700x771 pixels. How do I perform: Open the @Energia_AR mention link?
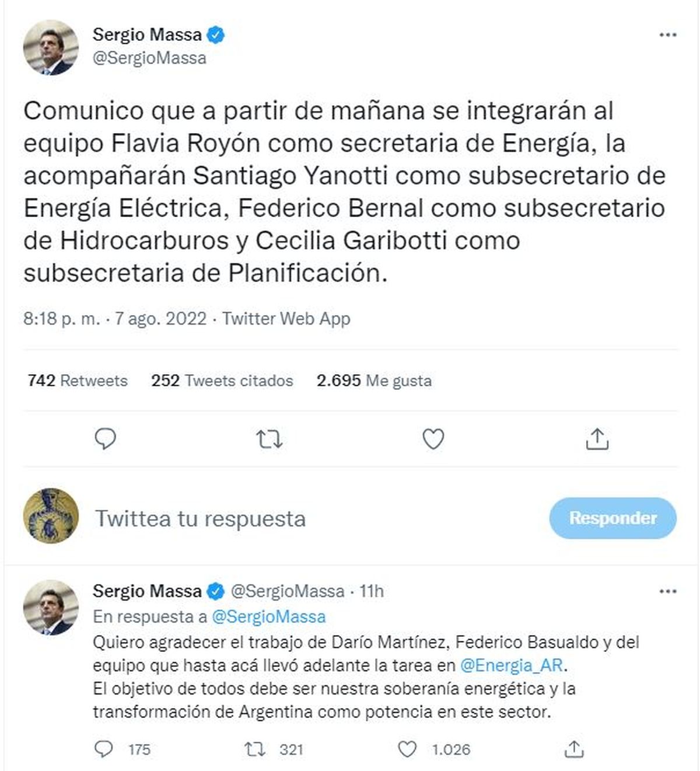point(513,665)
